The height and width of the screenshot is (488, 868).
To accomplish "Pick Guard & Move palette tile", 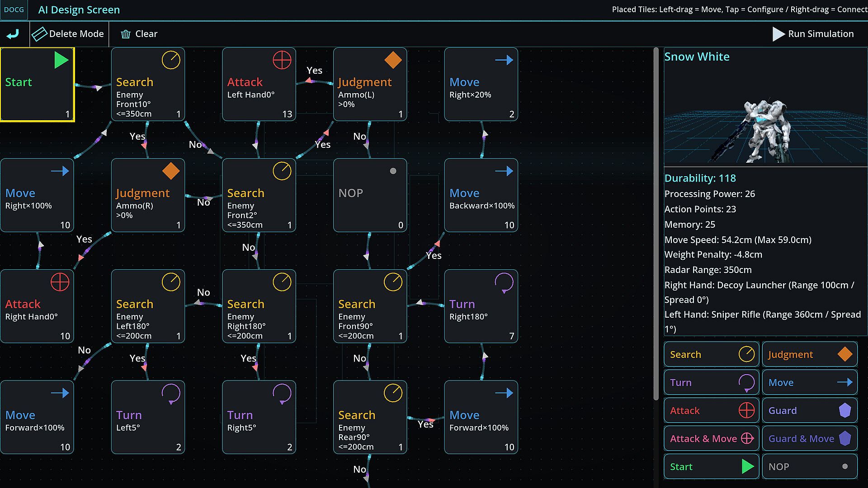I will (x=810, y=439).
